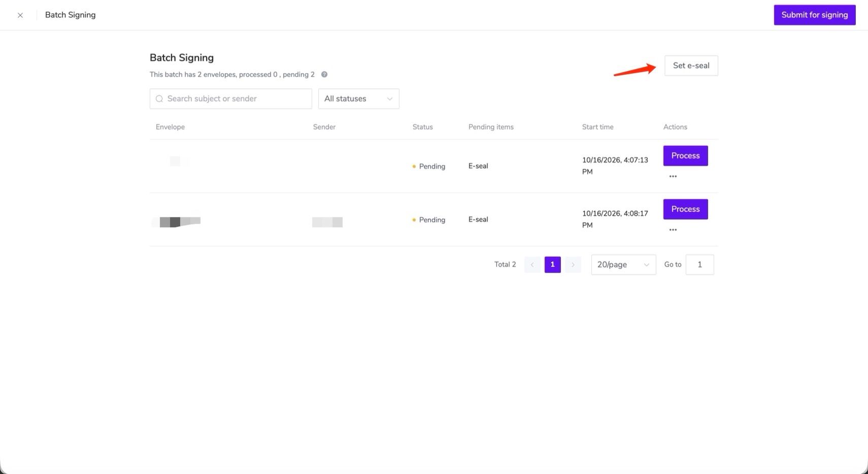
Task: Go to next page arrow
Action: (x=573, y=265)
